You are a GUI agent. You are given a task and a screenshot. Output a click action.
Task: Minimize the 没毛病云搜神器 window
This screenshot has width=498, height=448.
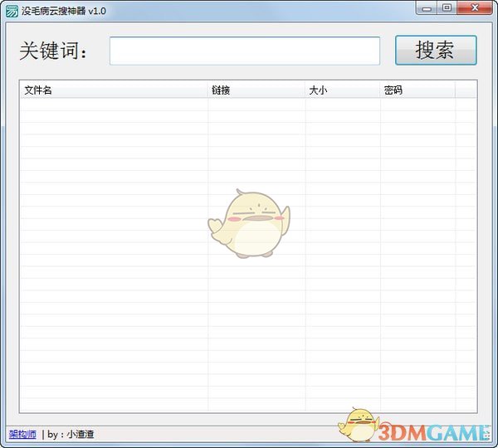pyautogui.click(x=427, y=8)
